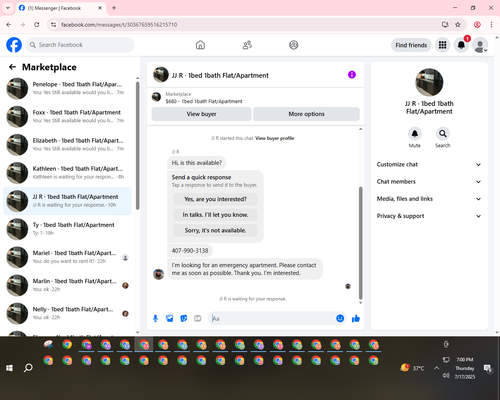Send quick reply "In talks. I'll let you know."

pos(215,215)
